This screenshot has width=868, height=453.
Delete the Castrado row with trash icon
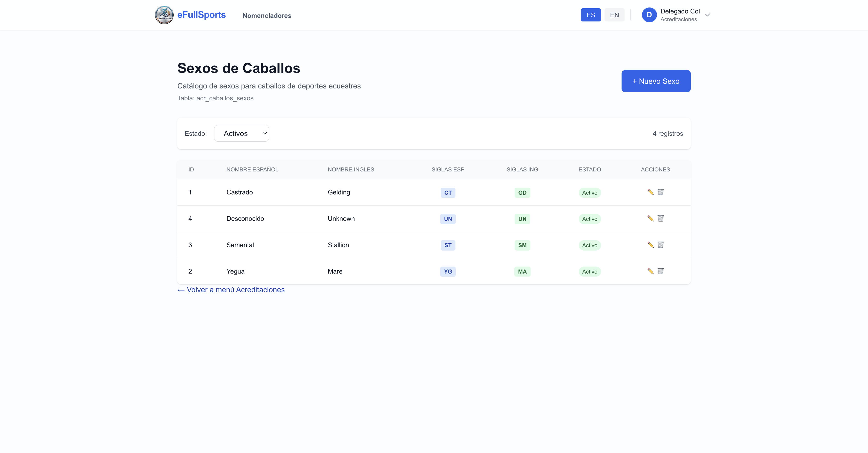661,192
